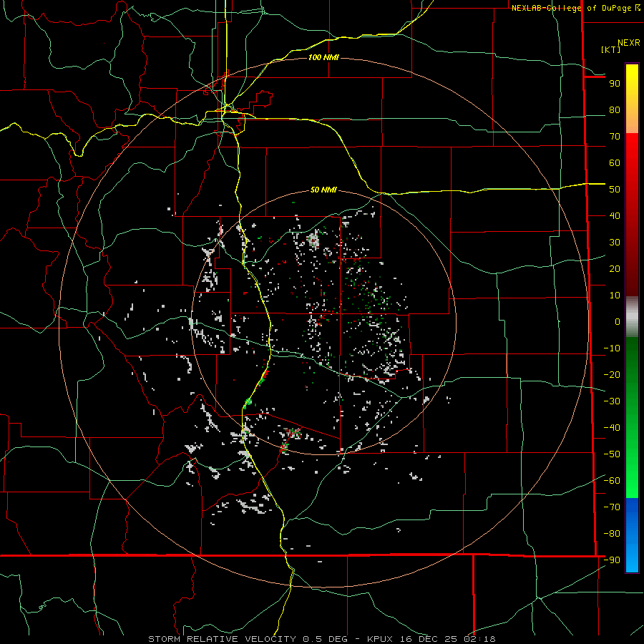Click the -20 value on the velocity scale
644x644 pixels.
point(612,375)
